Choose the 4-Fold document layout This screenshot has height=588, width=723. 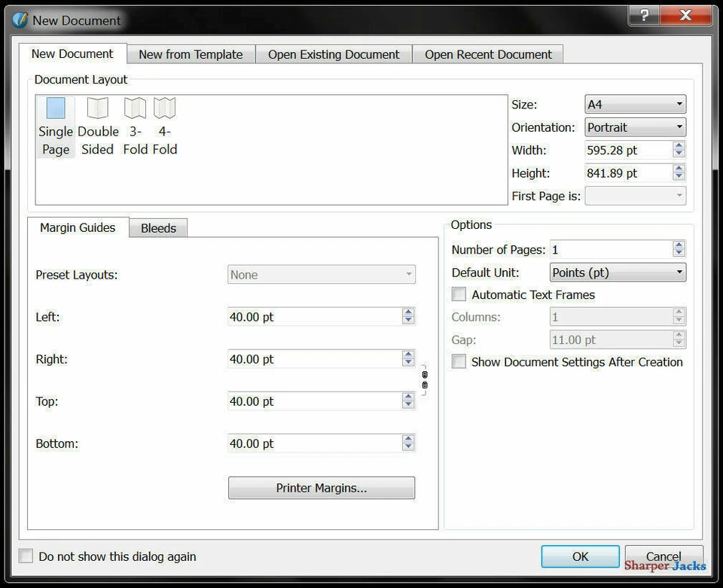pos(165,108)
